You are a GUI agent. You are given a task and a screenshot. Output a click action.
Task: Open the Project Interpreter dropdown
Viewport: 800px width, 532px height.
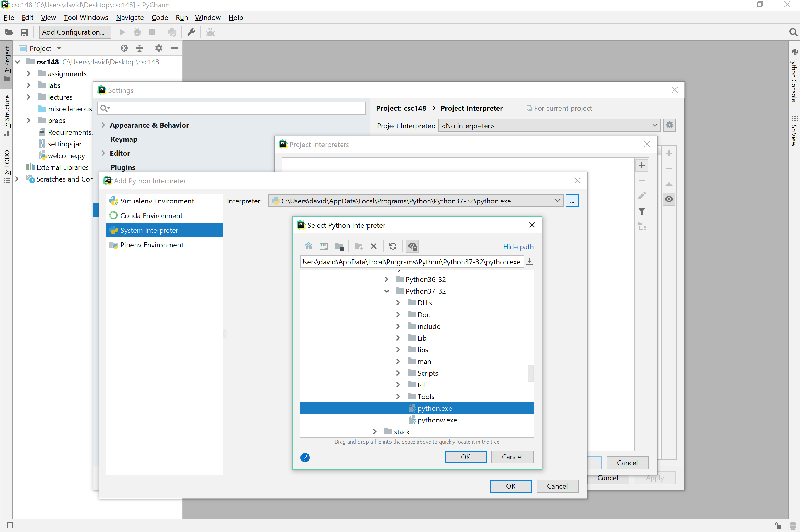coord(655,125)
